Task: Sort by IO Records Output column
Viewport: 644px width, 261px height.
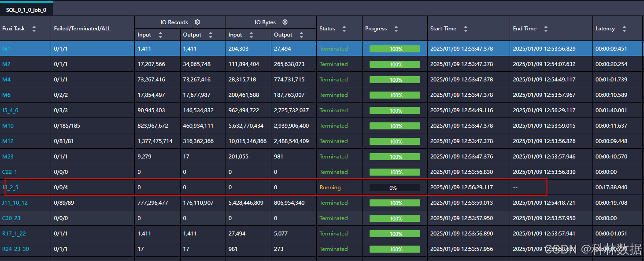Action: pos(211,35)
